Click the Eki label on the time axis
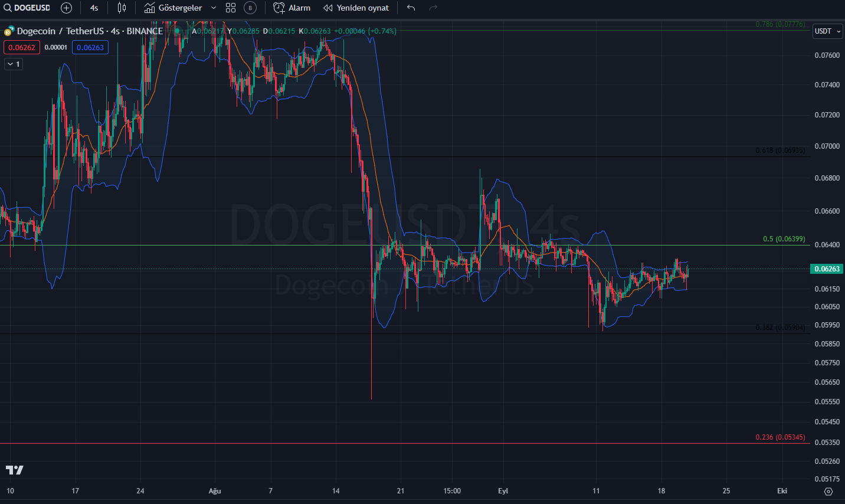The width and height of the screenshot is (845, 504). pyautogui.click(x=782, y=491)
